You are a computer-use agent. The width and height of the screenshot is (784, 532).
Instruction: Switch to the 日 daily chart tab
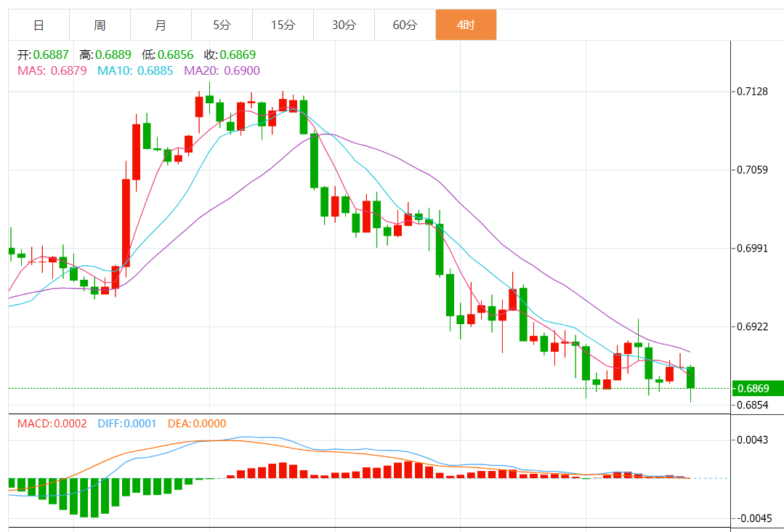point(39,25)
